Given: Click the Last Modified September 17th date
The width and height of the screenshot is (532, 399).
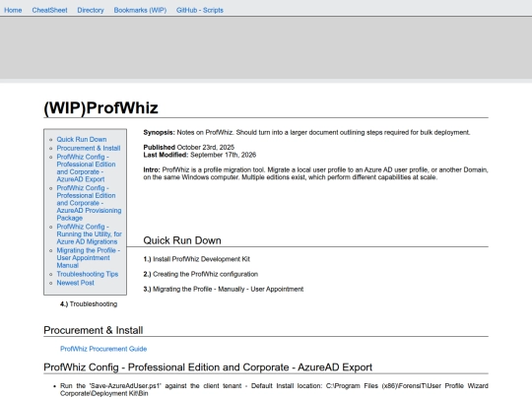Looking at the screenshot, I should coord(199,155).
